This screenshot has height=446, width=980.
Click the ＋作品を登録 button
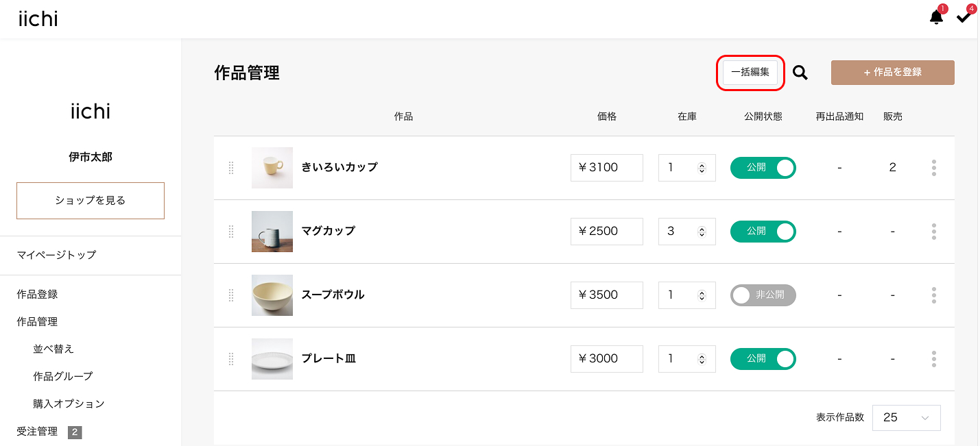892,73
